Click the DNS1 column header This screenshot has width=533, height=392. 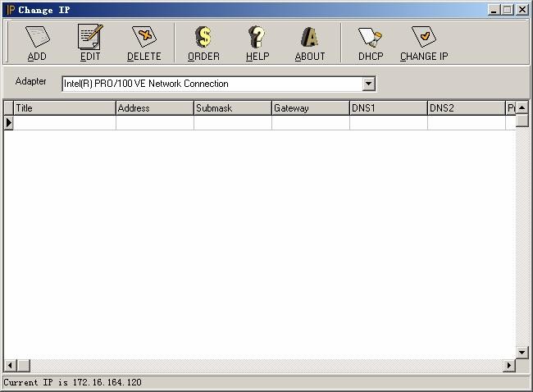tap(388, 108)
